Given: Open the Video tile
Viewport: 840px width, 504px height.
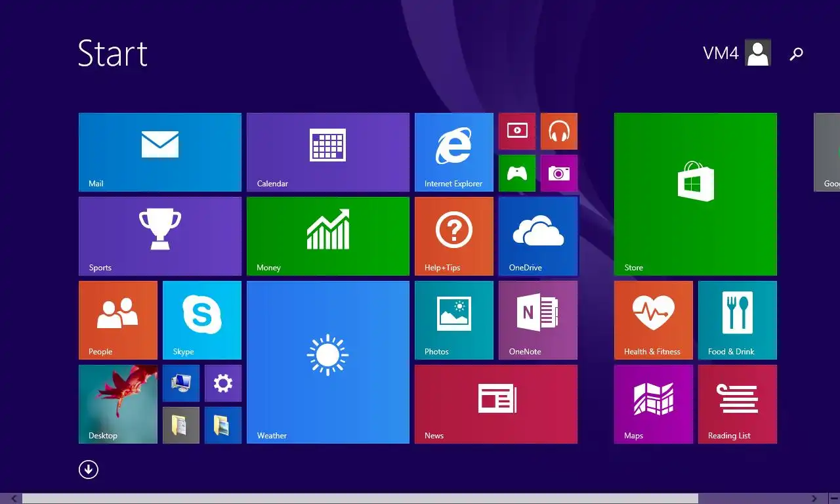Looking at the screenshot, I should pos(517,131).
